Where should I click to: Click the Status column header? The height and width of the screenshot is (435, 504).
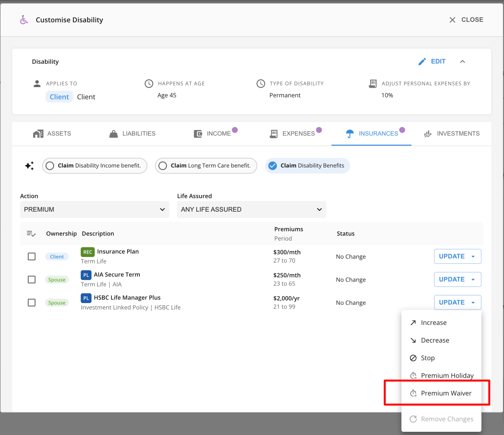click(346, 233)
